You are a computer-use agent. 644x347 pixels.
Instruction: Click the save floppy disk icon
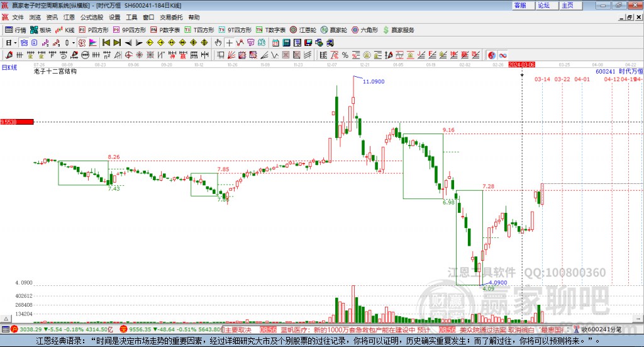point(308,43)
